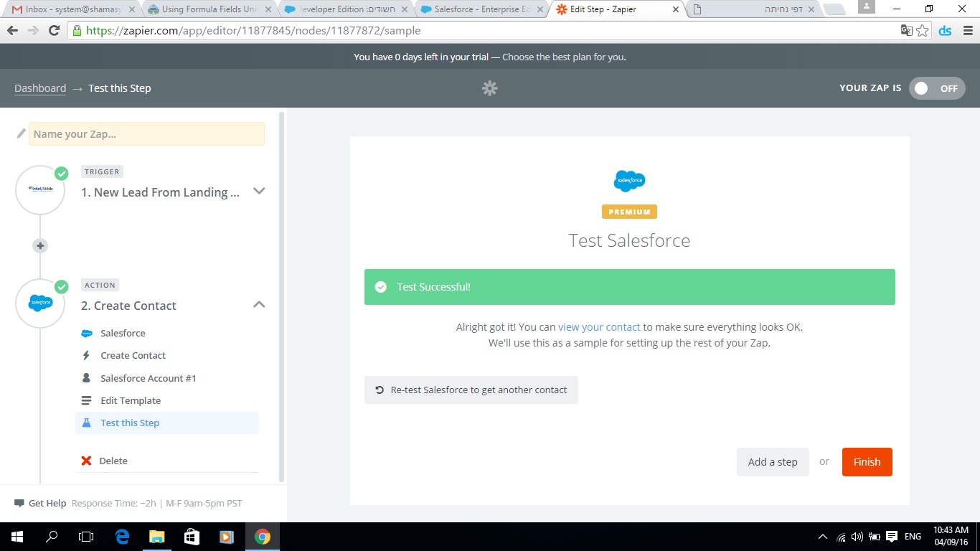Click the plus icon between steps
Viewport: 980px width, 551px height.
tap(40, 245)
